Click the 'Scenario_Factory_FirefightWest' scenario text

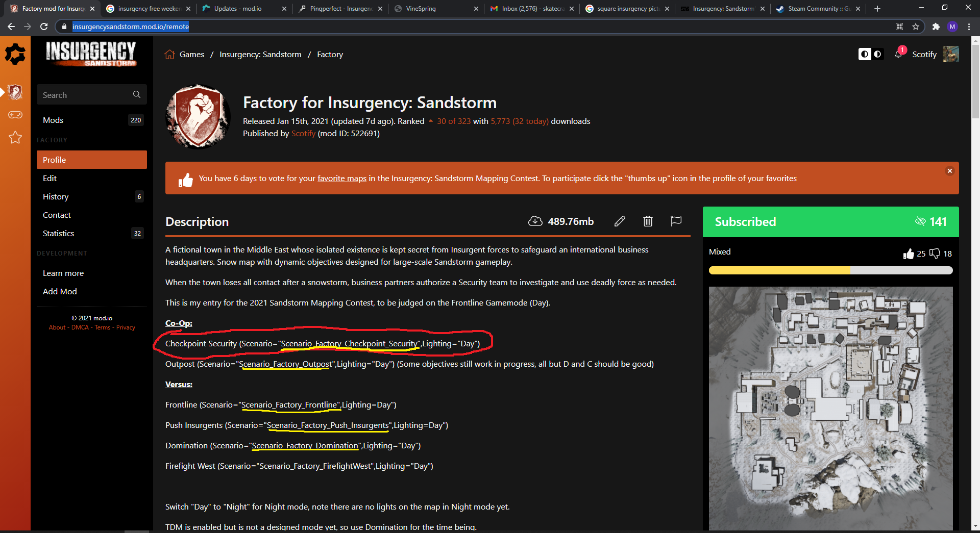(316, 466)
